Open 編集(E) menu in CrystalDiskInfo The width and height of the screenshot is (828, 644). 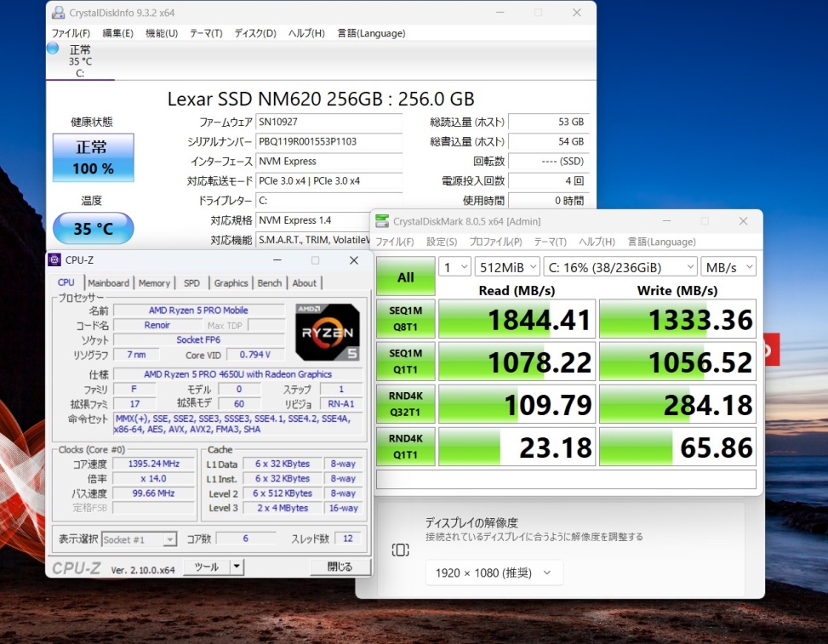[x=117, y=33]
